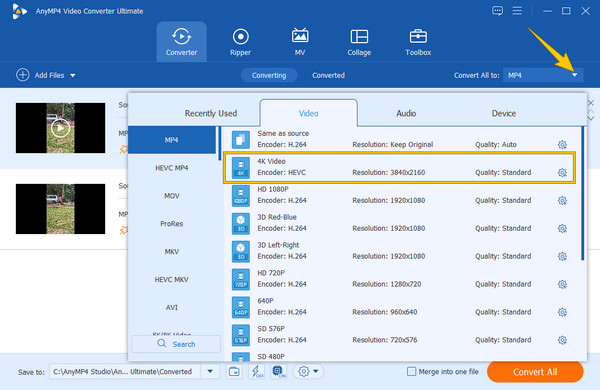
Task: Click the Add Files plus icon
Action: coord(23,75)
